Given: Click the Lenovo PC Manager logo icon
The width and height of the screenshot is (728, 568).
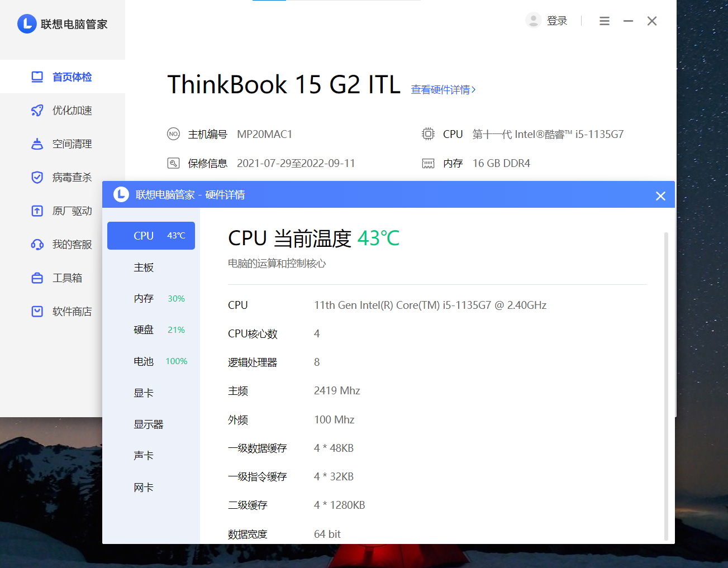Looking at the screenshot, I should pyautogui.click(x=27, y=24).
